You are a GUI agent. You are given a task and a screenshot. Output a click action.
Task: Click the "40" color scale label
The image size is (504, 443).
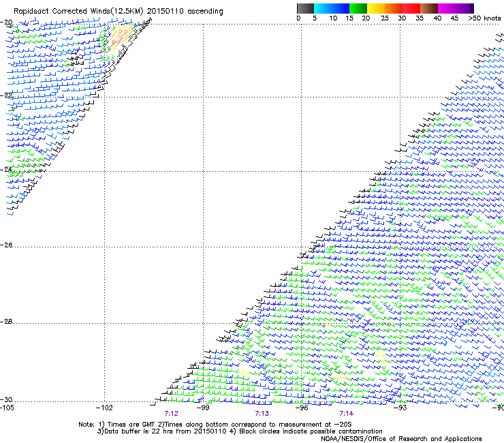[437, 18]
